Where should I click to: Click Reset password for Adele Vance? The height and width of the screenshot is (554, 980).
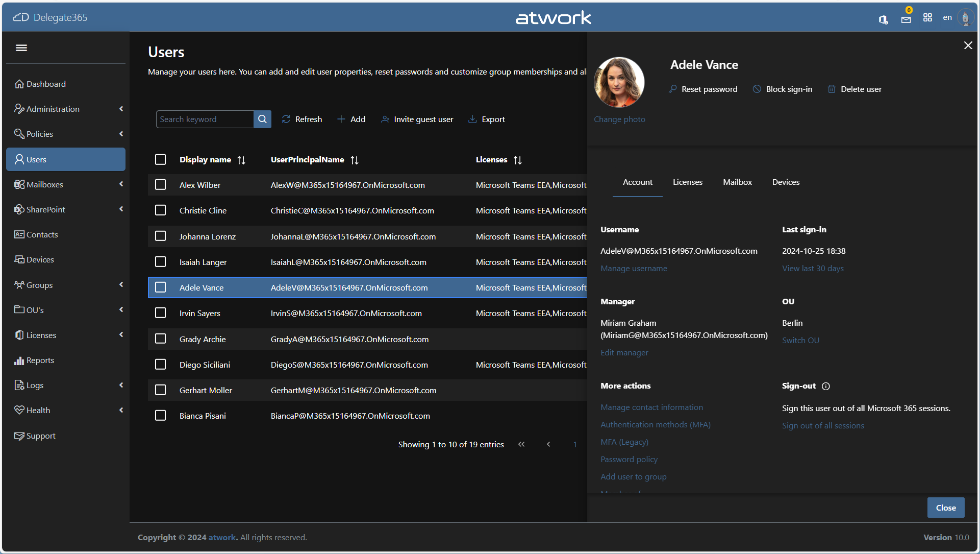(x=703, y=89)
